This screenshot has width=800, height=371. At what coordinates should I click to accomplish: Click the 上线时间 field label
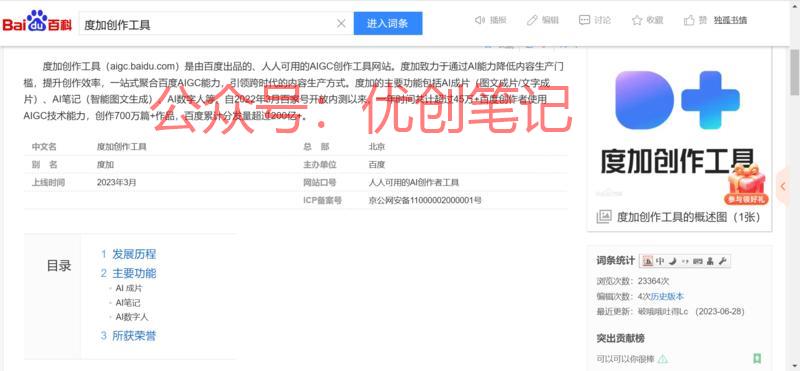pyautogui.click(x=48, y=182)
